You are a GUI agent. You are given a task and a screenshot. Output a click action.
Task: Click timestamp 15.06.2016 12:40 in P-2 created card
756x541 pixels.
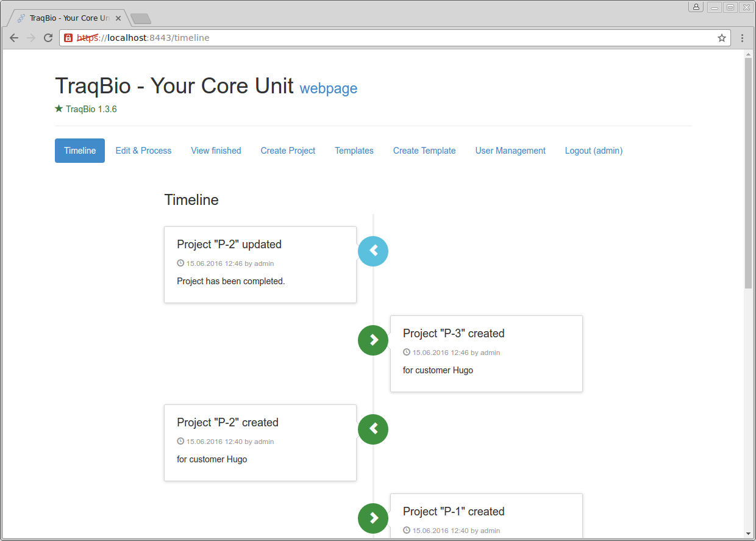pyautogui.click(x=215, y=442)
